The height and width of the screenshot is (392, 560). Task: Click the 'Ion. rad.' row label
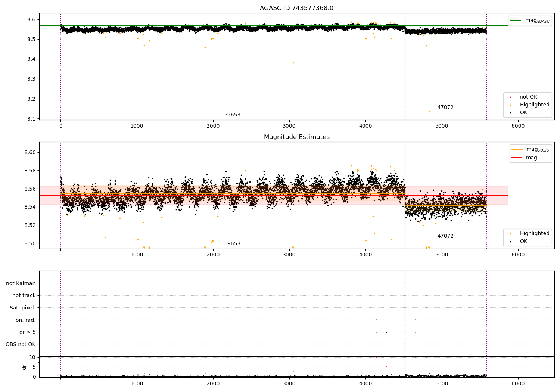[25, 320]
